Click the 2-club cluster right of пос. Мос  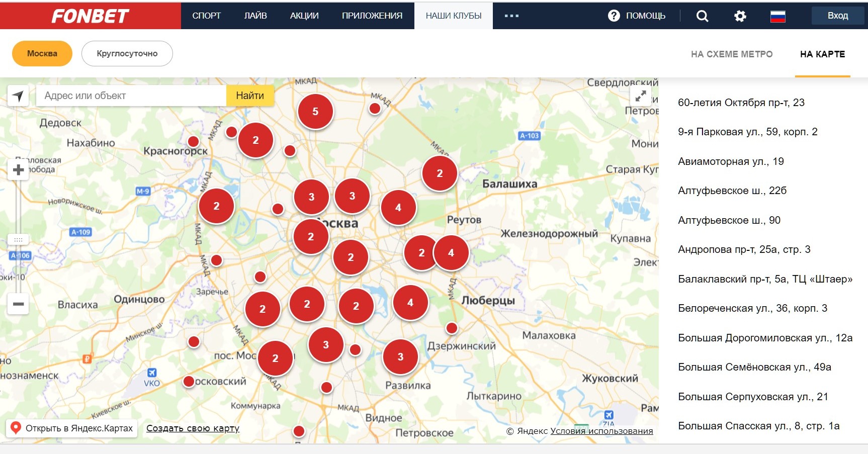click(275, 358)
